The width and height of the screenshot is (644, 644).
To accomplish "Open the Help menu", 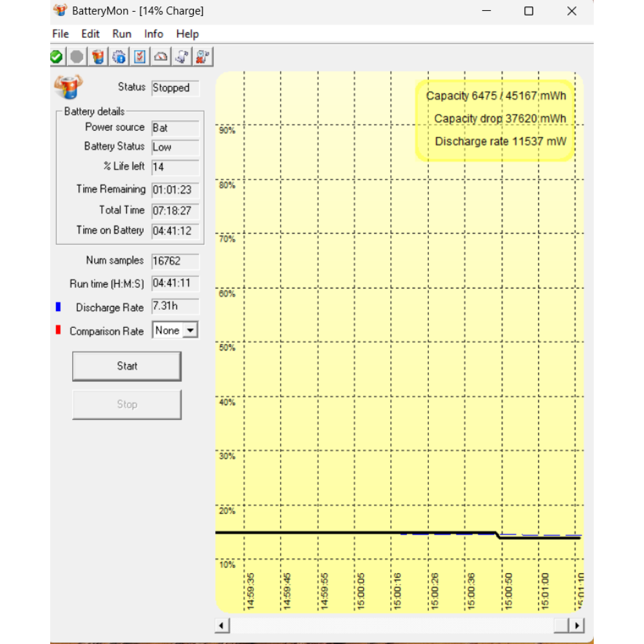I will (187, 34).
